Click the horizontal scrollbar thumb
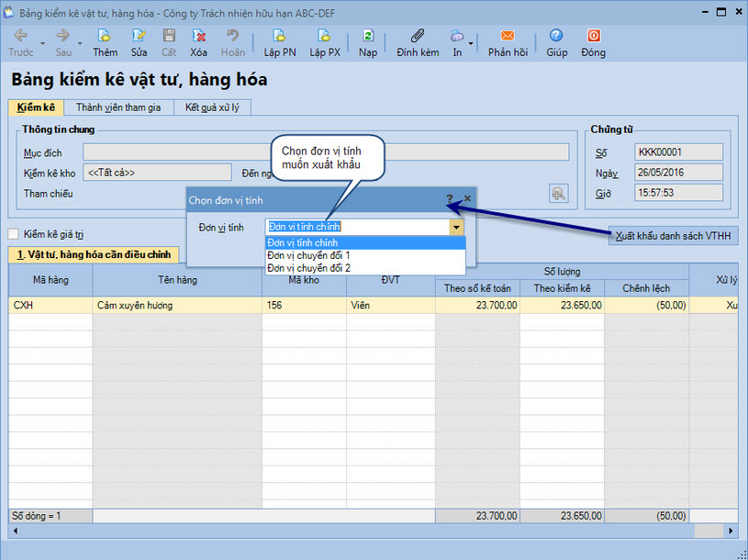 [709, 531]
